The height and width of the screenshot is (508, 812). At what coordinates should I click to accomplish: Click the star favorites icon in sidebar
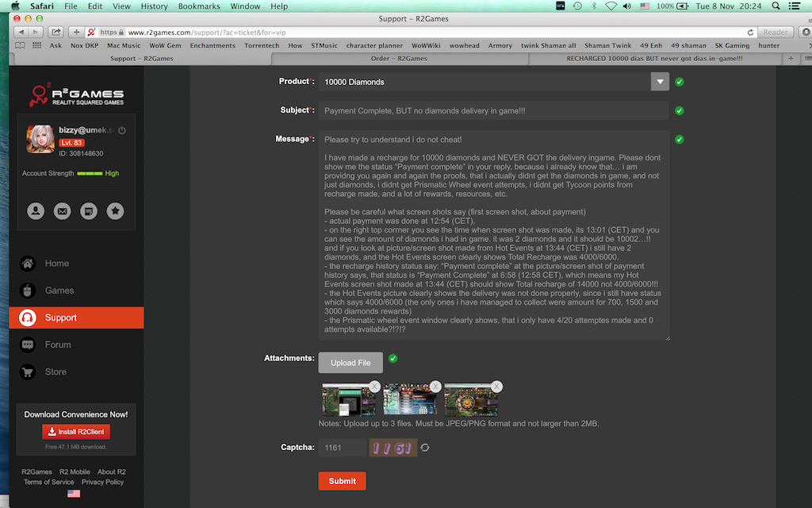[116, 211]
